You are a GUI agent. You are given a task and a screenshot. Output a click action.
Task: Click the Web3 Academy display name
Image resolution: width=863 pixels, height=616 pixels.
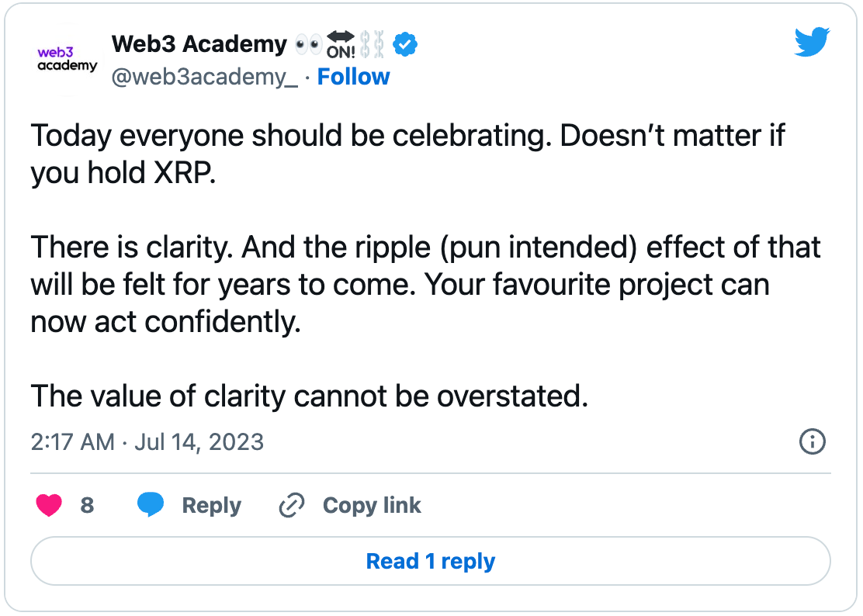(199, 43)
